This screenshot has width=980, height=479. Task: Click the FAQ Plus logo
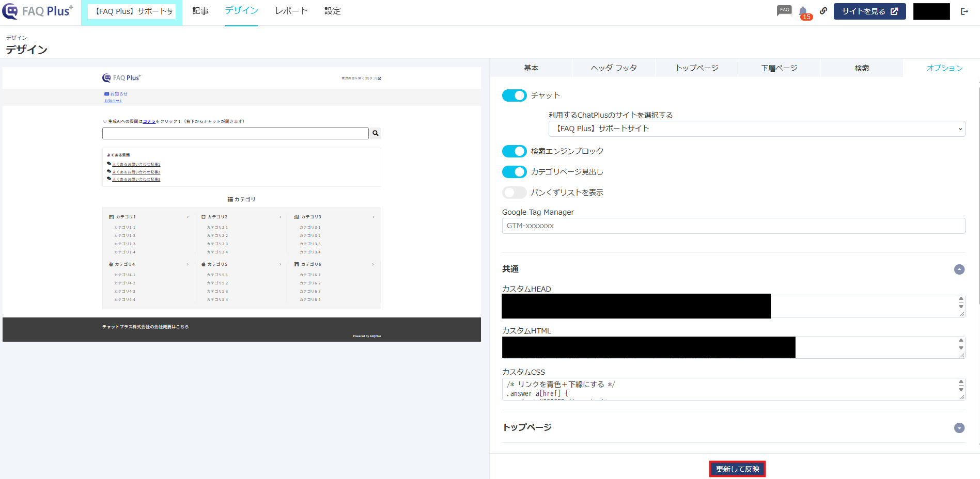click(x=38, y=11)
